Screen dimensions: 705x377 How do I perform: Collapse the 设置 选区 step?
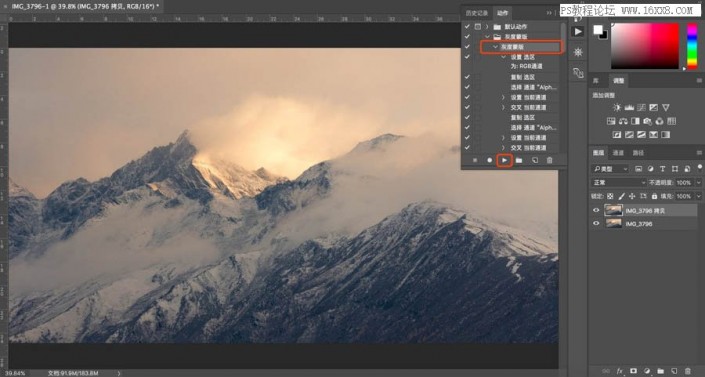pyautogui.click(x=504, y=57)
